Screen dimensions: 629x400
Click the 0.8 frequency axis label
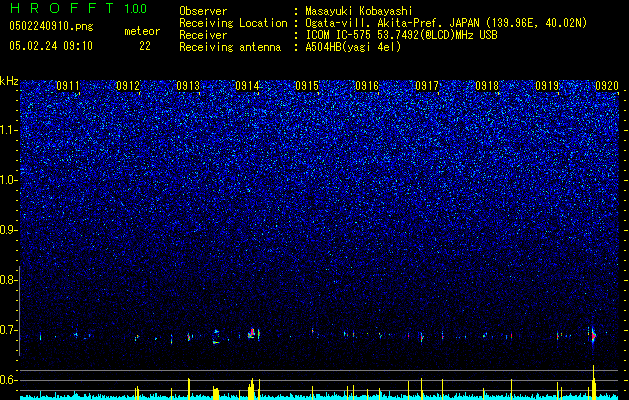click(x=8, y=280)
